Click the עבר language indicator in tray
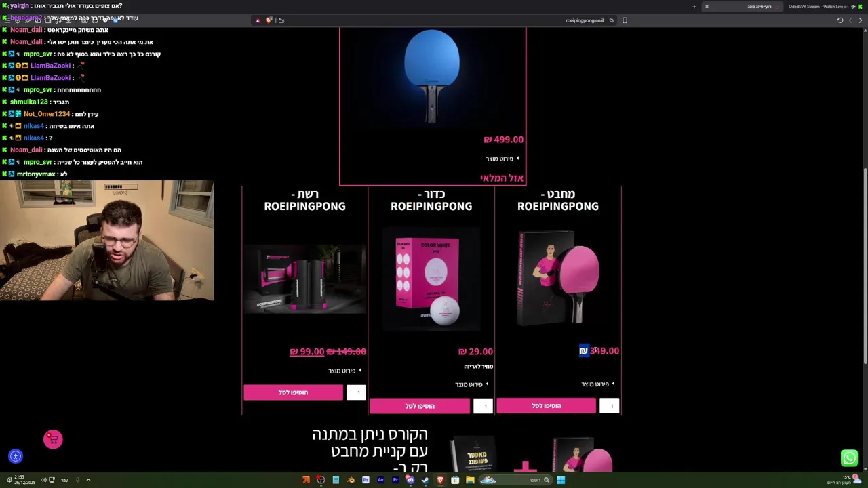The image size is (868, 488). coord(64,480)
